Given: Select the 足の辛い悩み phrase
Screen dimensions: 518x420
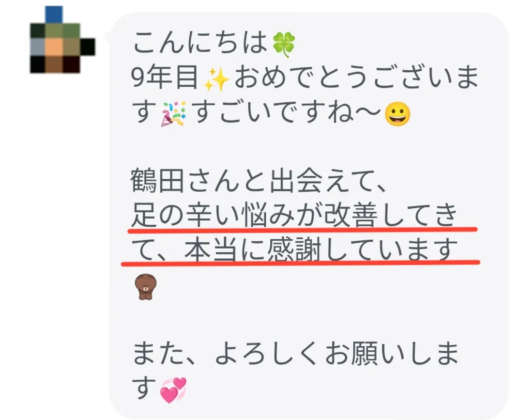Looking at the screenshot, I should pos(213,215).
